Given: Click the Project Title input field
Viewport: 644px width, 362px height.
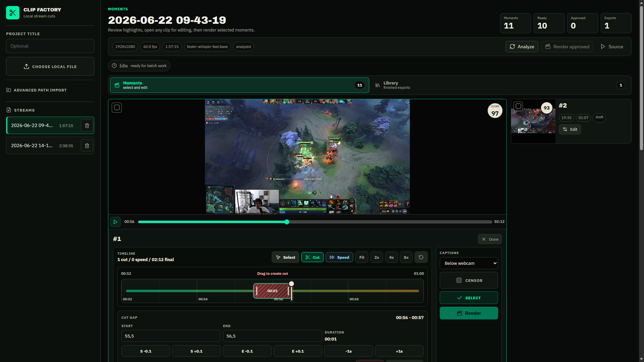Looking at the screenshot, I should tap(50, 46).
